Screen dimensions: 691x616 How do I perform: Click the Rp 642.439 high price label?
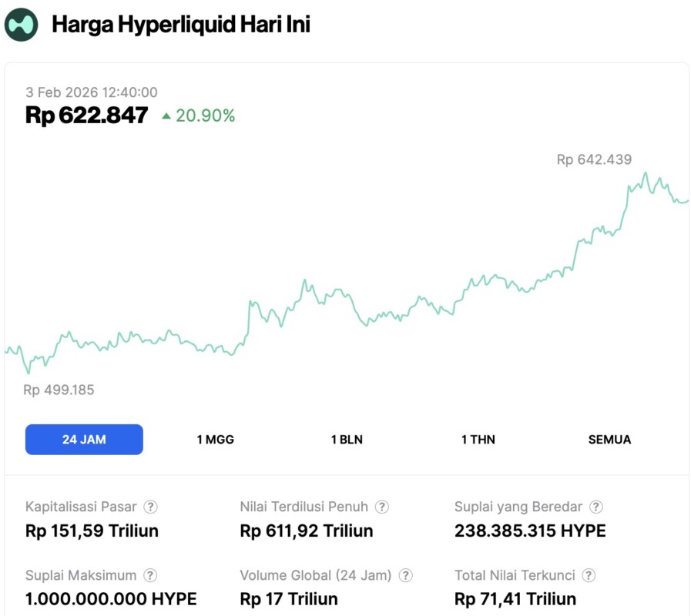(x=594, y=160)
